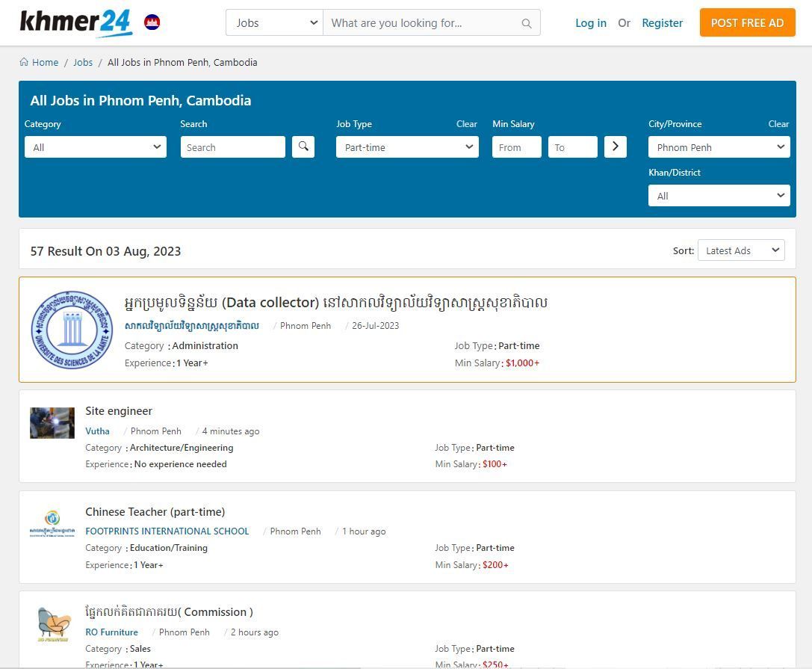812x669 pixels.
Task: Expand the Jobs category dropdown in header
Action: (x=274, y=23)
